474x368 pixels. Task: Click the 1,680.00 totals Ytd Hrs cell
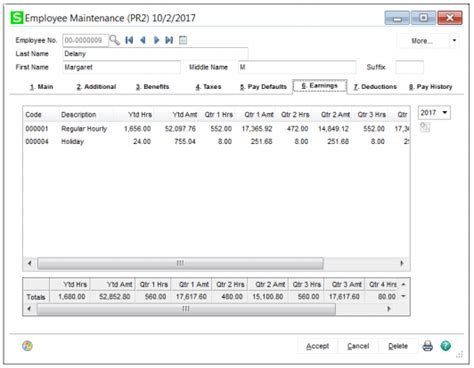coord(72,297)
